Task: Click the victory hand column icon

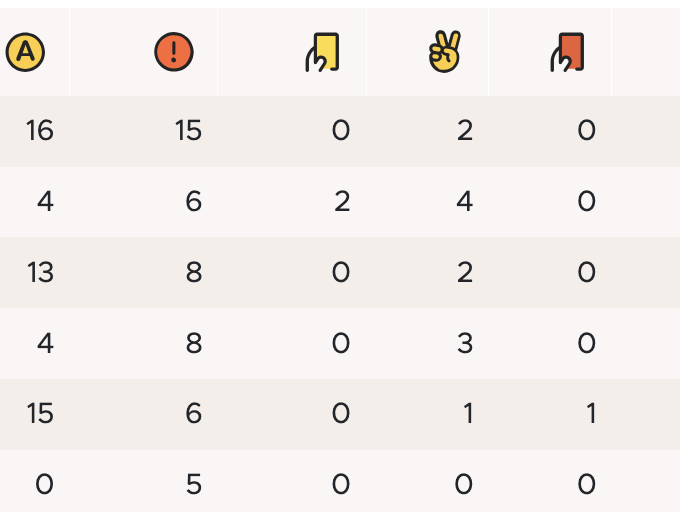Action: [443, 52]
